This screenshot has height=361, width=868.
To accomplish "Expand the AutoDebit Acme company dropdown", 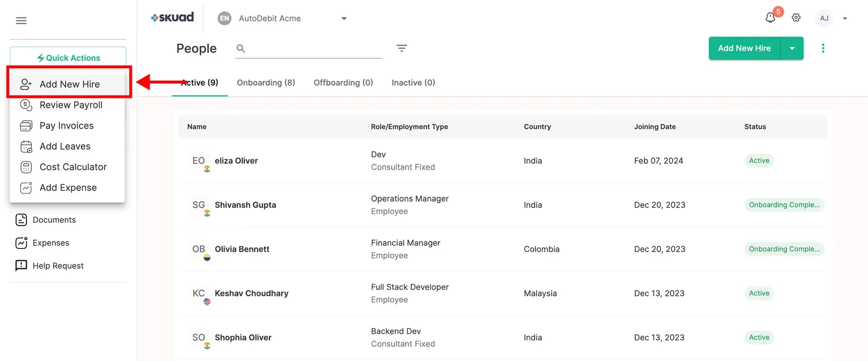I will (x=343, y=18).
